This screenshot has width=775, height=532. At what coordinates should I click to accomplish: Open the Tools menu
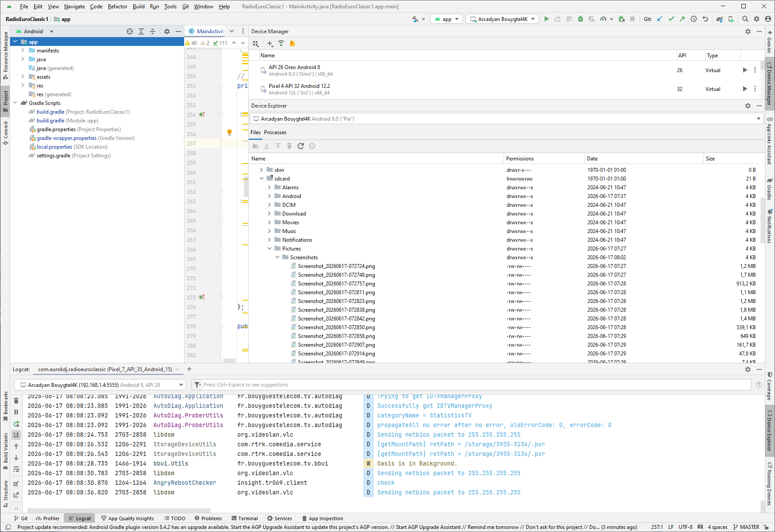[x=170, y=7]
